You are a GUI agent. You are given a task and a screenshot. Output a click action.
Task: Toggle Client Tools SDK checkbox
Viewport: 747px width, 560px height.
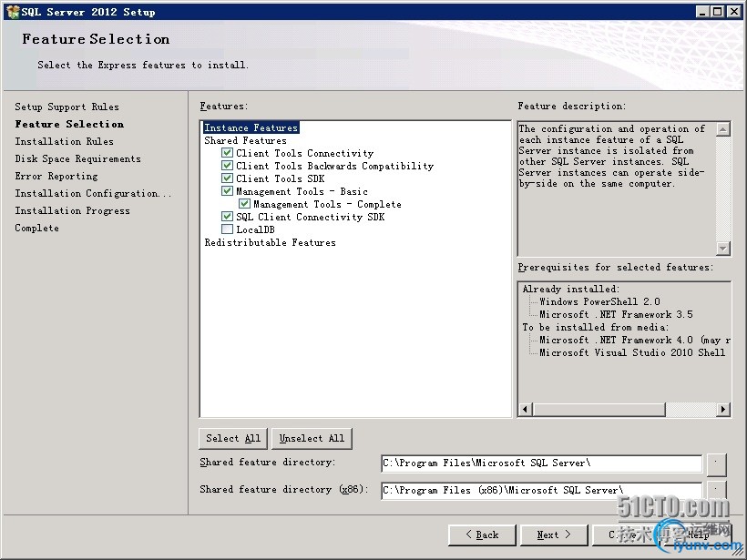click(x=227, y=178)
